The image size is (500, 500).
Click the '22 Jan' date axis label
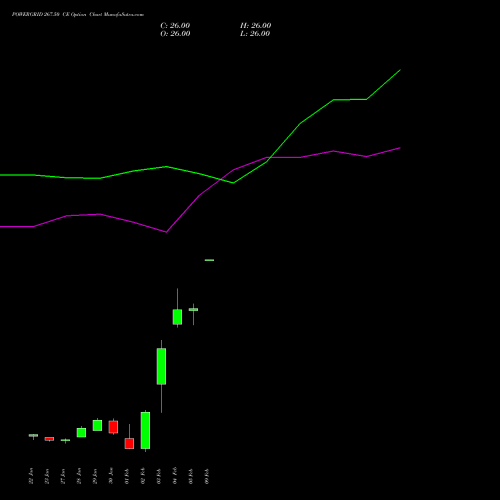31,476
